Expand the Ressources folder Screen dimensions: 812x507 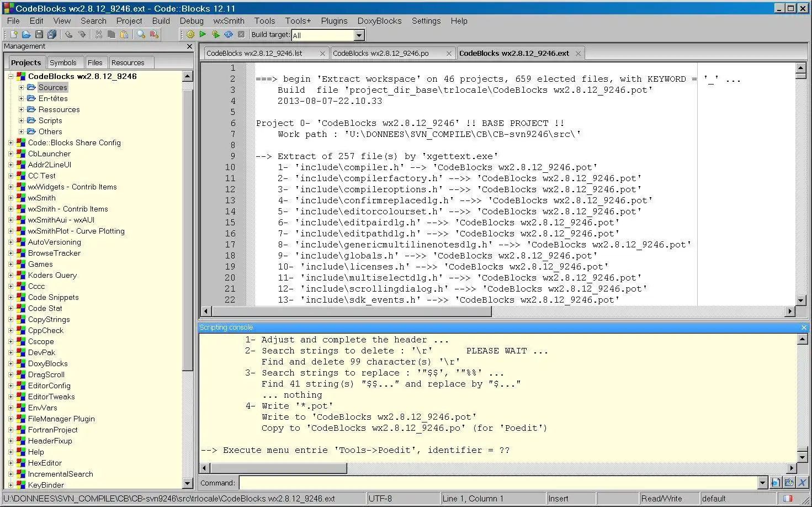(22, 109)
